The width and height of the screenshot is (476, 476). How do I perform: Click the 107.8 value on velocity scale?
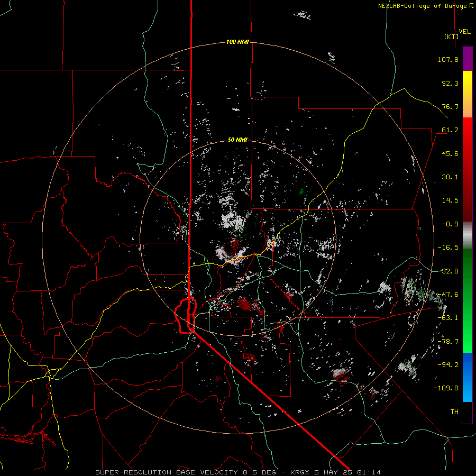coord(448,59)
